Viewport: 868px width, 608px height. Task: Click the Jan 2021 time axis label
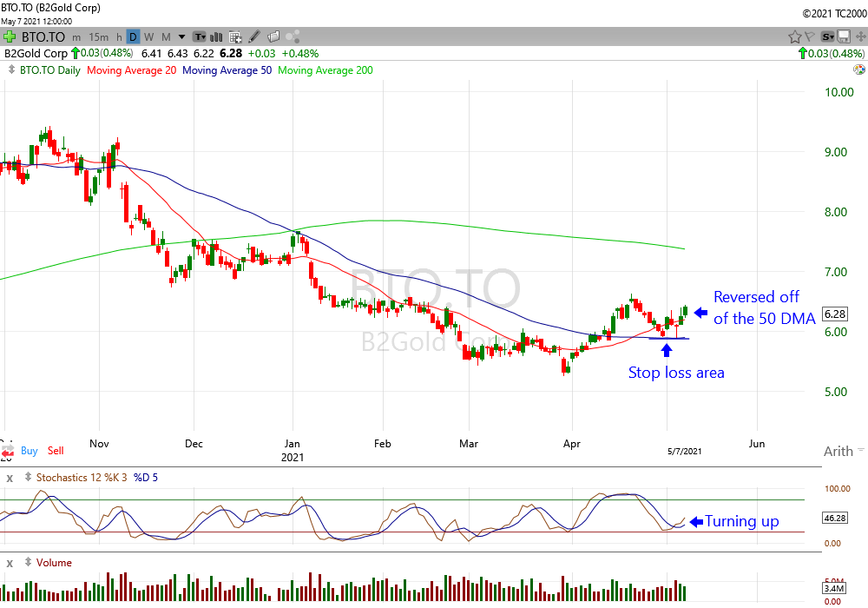point(293,450)
